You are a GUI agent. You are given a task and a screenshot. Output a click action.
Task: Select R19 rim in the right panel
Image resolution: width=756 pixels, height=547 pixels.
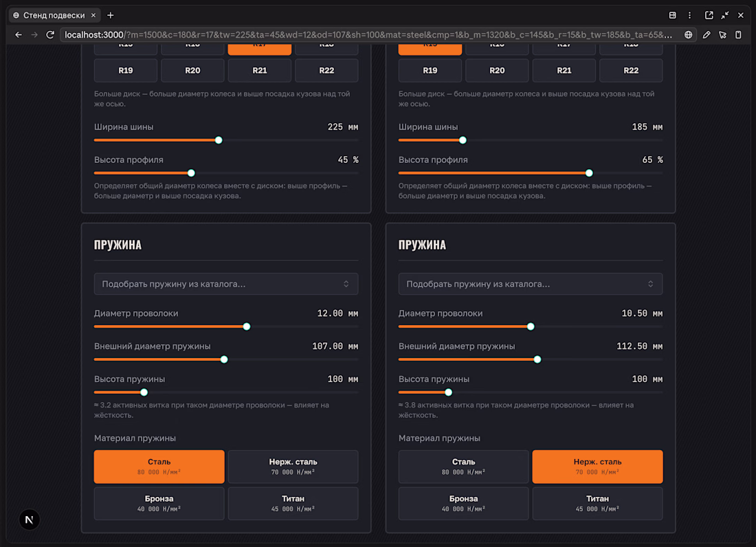click(x=430, y=70)
